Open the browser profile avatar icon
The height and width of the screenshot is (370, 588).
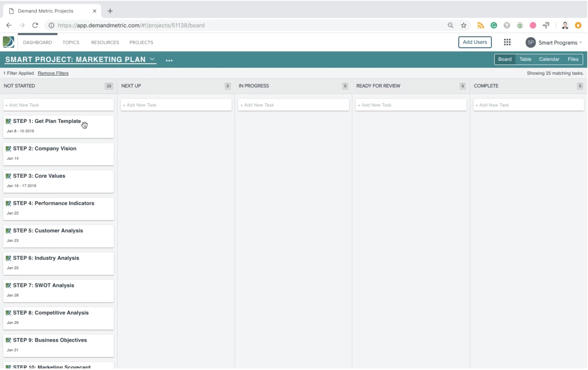coord(565,25)
